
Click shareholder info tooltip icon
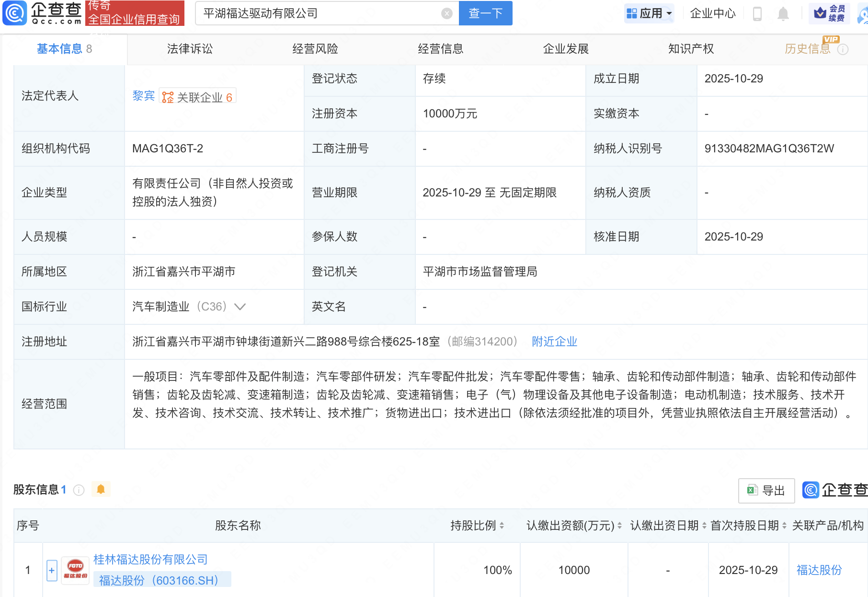click(x=79, y=490)
